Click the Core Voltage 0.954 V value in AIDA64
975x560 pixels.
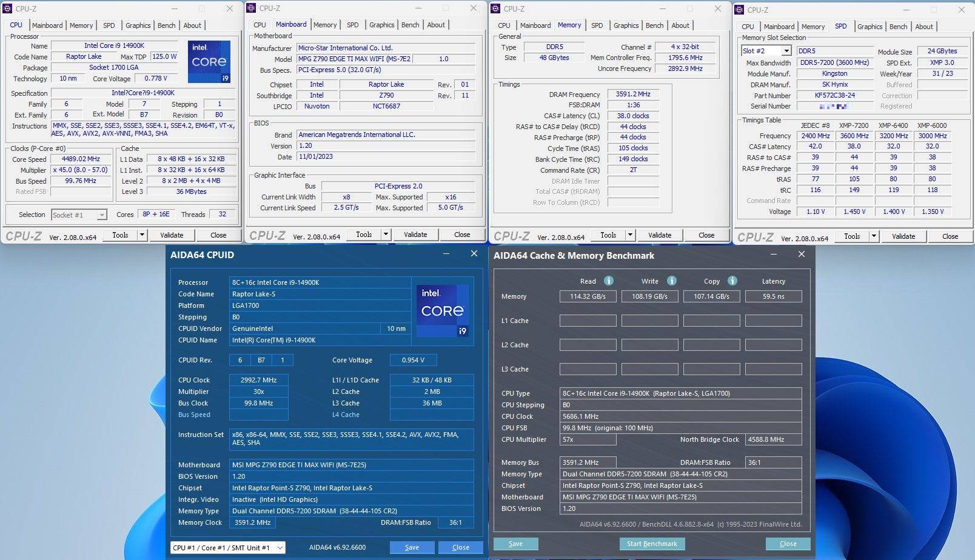(413, 360)
